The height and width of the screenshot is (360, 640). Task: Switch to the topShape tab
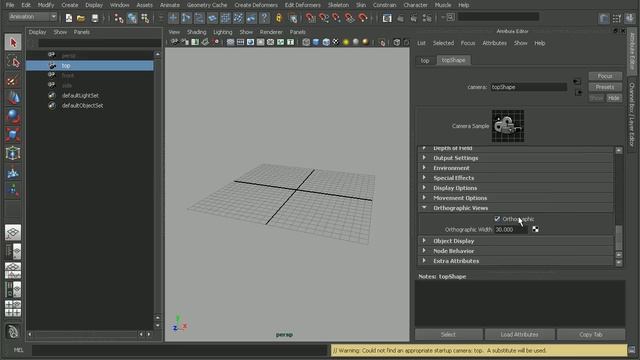click(453, 60)
